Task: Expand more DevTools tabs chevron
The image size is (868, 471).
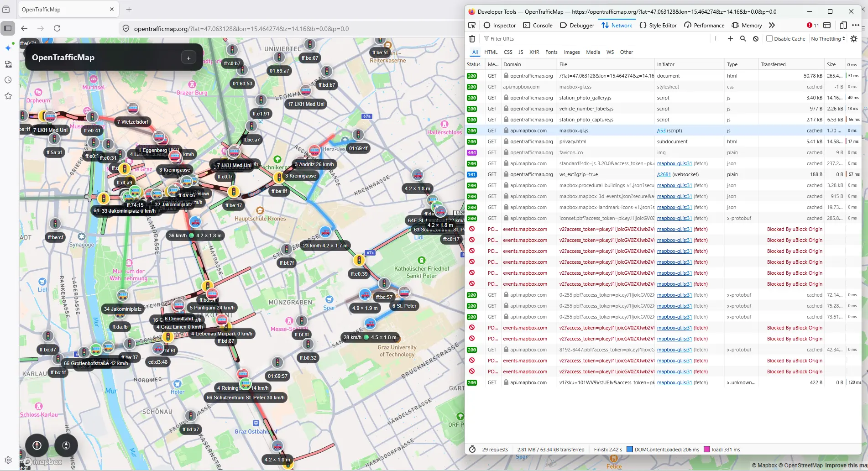Action: [772, 26]
